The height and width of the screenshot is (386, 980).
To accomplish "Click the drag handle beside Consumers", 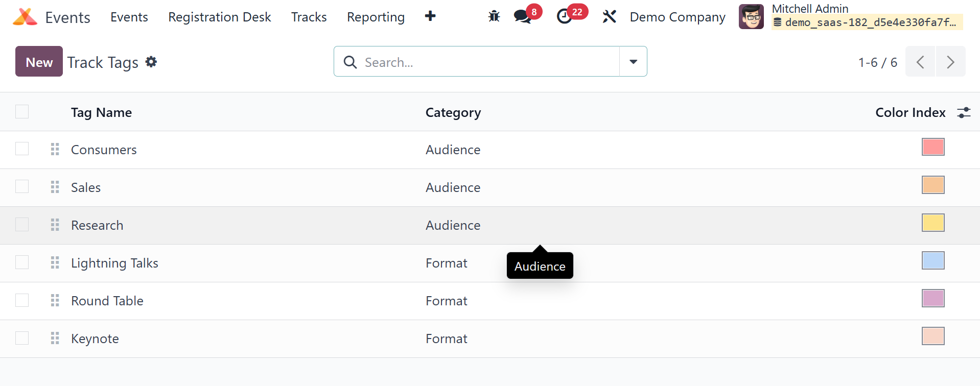I will (55, 150).
